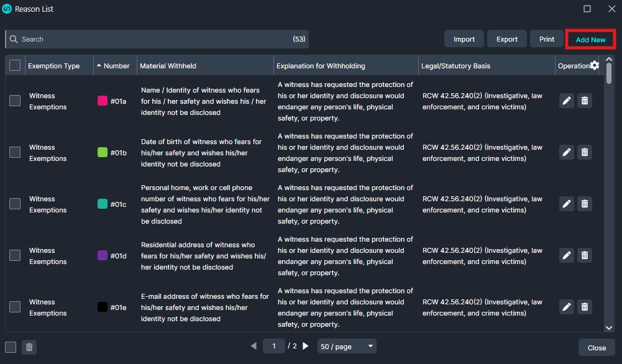
Task: Select the checkbox for row #01a
Action: pyautogui.click(x=15, y=101)
